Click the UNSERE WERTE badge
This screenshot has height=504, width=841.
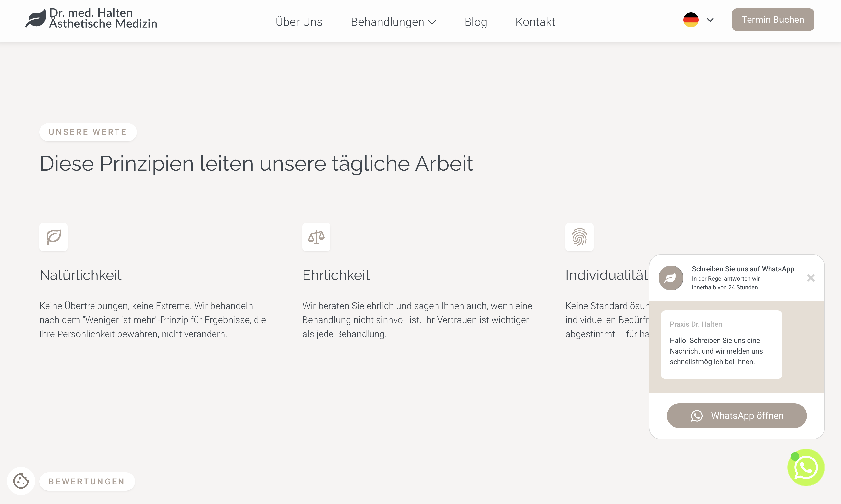click(x=88, y=132)
